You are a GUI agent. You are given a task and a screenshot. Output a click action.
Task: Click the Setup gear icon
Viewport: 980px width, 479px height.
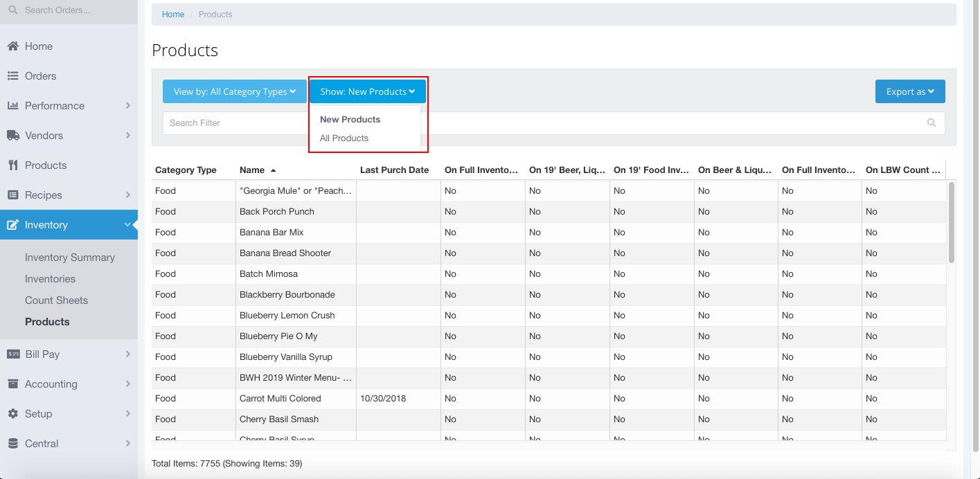point(12,414)
